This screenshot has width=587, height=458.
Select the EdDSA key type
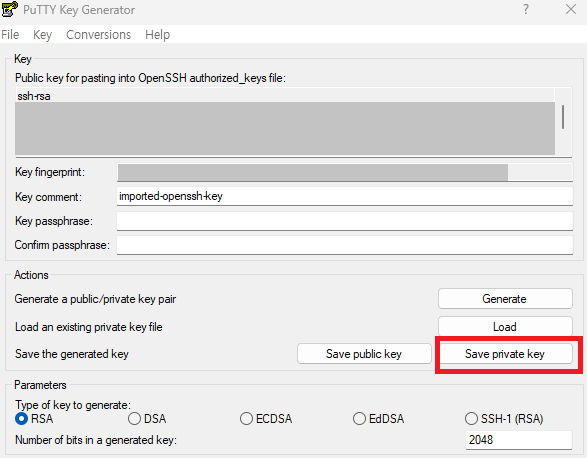[x=378, y=418]
